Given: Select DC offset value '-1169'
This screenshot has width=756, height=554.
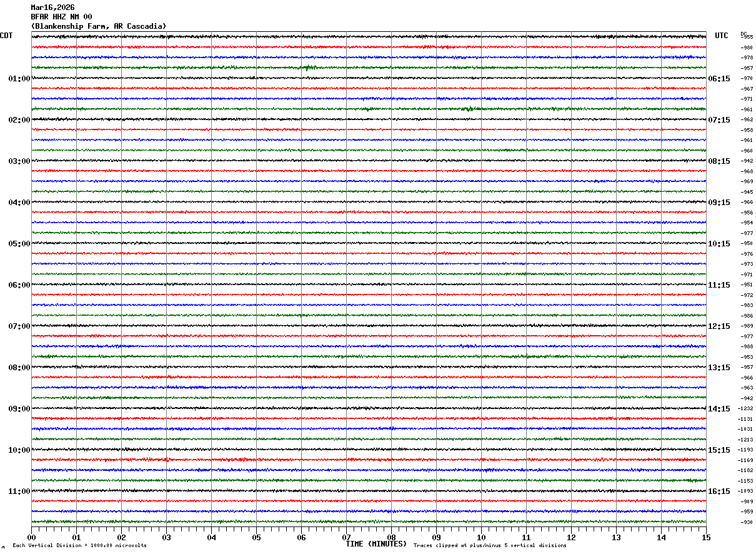Looking at the screenshot, I should 745,460.
